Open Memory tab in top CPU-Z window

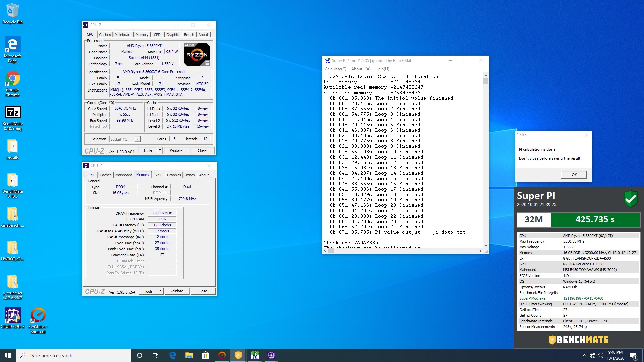coord(142,35)
